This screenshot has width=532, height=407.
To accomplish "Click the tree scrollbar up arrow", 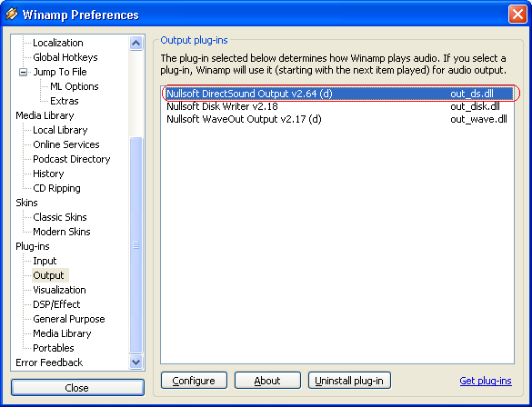I will (x=136, y=43).
